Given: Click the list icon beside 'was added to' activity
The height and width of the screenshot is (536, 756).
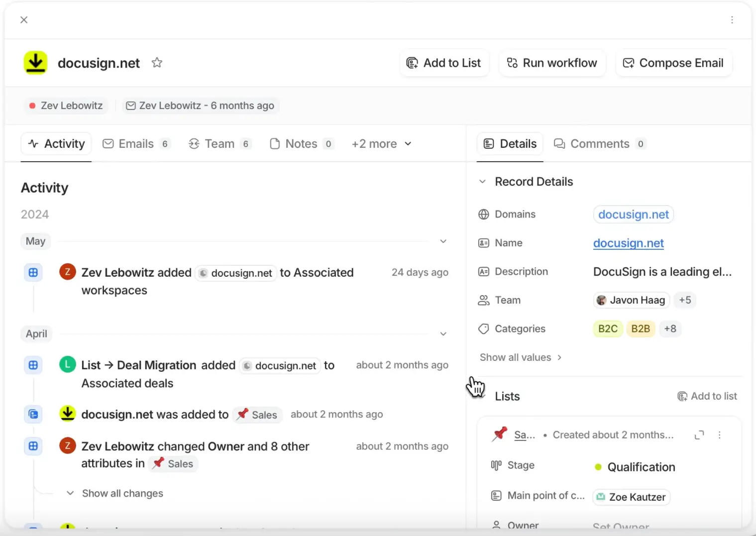Looking at the screenshot, I should [33, 414].
